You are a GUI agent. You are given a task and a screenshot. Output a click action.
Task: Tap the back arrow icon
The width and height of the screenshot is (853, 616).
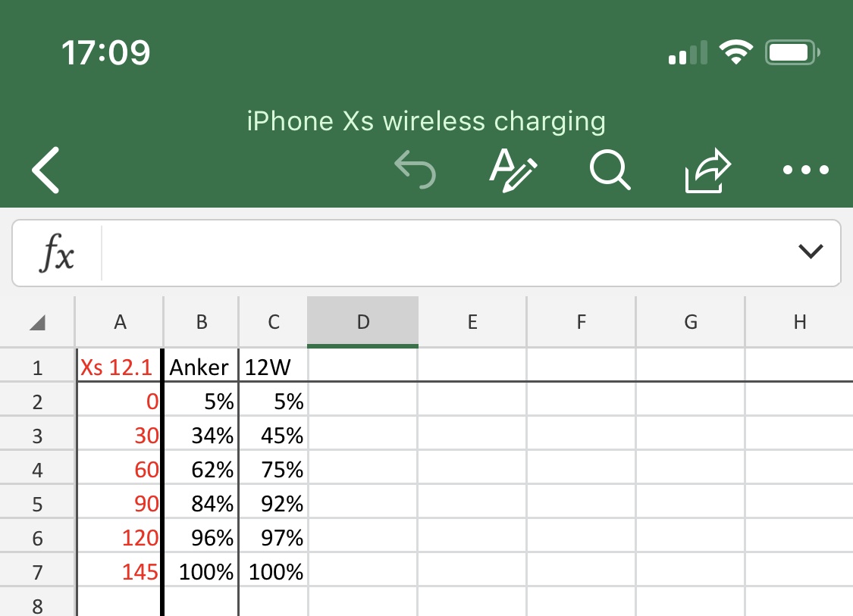click(x=45, y=170)
